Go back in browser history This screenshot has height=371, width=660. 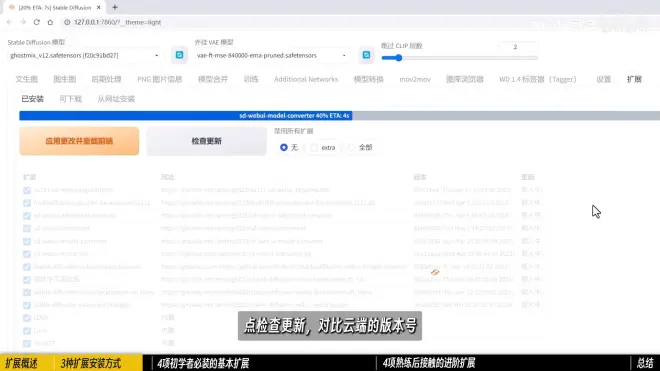pos(9,22)
